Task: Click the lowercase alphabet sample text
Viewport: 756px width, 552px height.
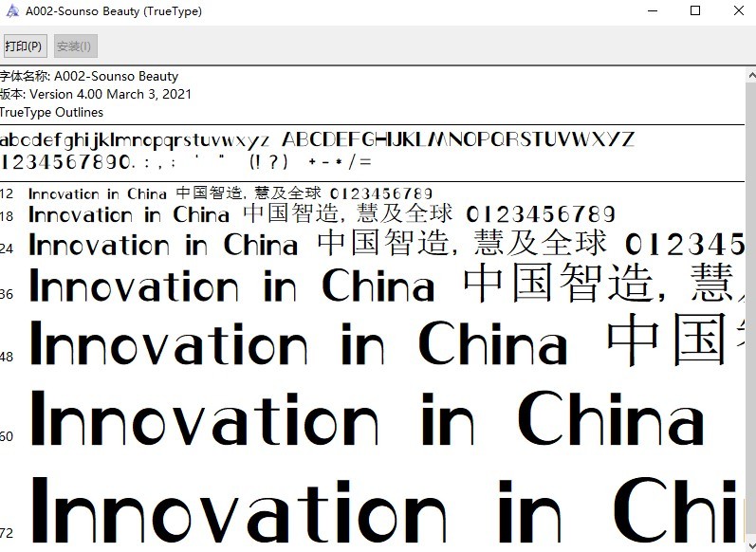Action: click(x=136, y=139)
